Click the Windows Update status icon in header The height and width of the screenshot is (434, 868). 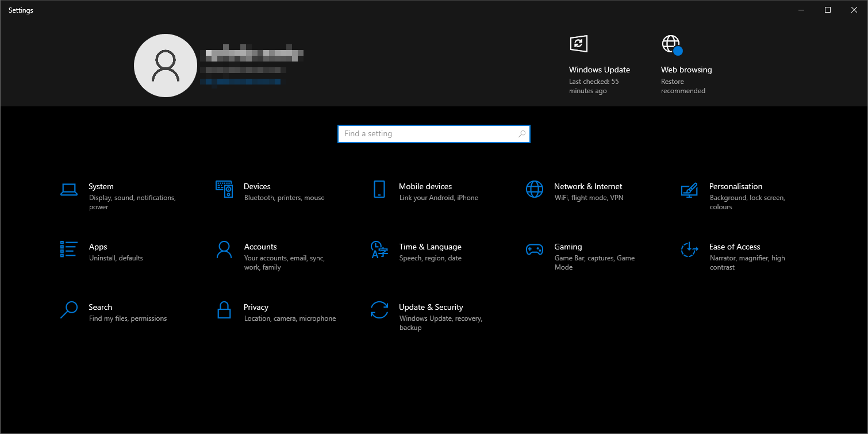(x=578, y=44)
